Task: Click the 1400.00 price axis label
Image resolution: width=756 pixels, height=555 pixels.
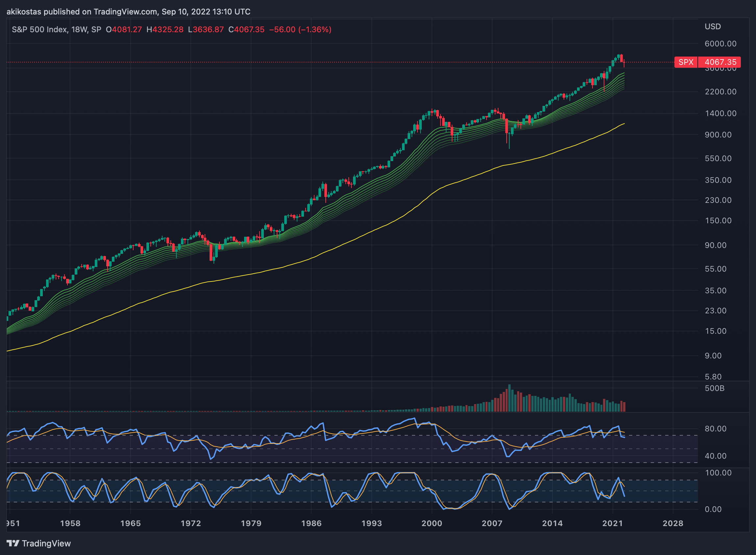Action: pyautogui.click(x=720, y=113)
